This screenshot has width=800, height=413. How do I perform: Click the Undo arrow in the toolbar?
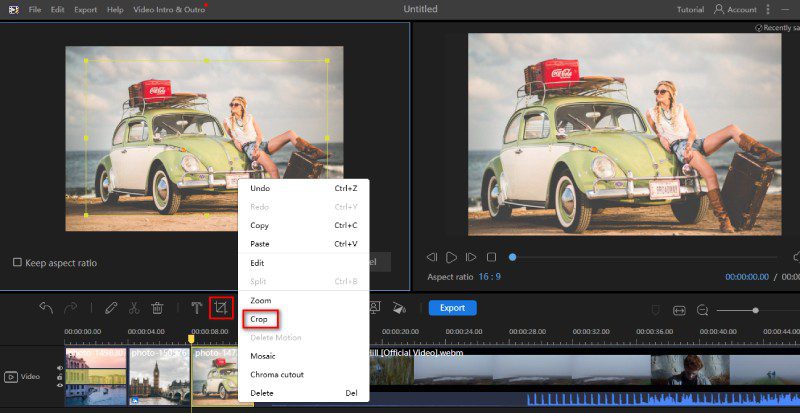[46, 308]
